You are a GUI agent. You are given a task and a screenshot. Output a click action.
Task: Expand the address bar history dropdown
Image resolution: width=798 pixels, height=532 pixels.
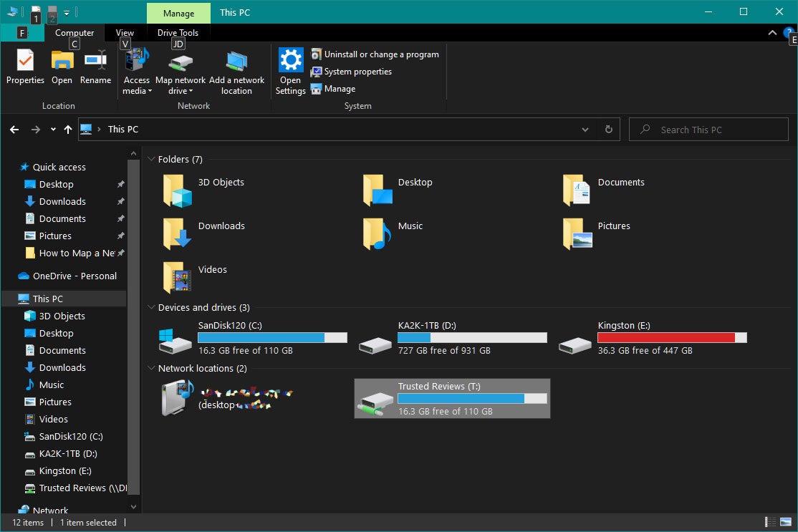(x=585, y=130)
